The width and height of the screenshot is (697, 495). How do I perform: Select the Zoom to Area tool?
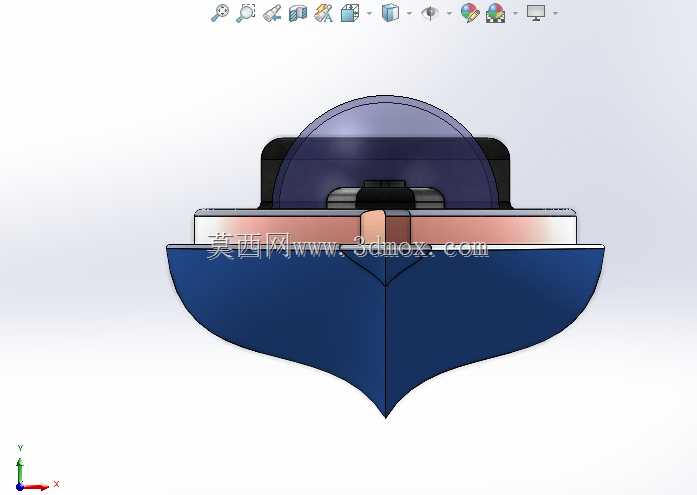tap(245, 13)
